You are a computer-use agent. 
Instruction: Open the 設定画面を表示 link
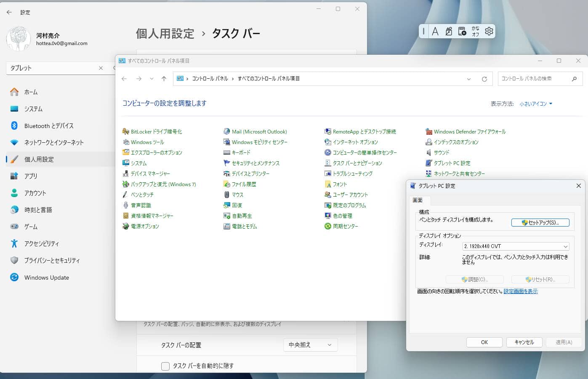[x=521, y=291]
